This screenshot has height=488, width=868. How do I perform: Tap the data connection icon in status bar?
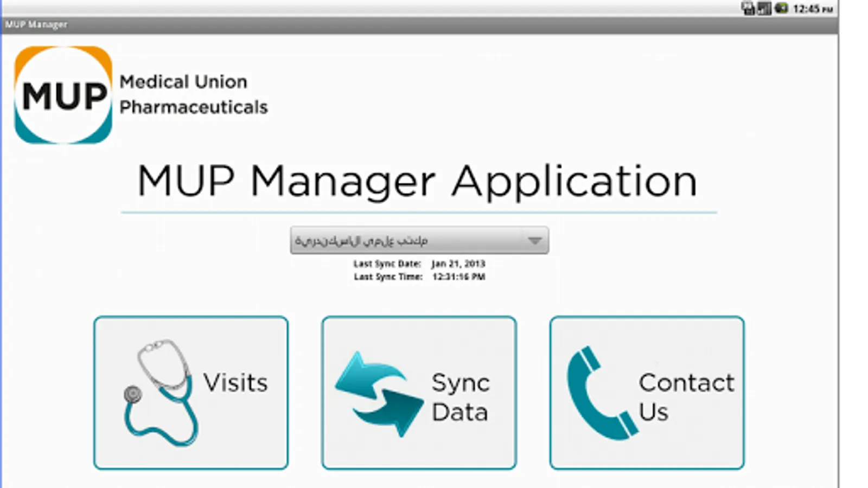(x=749, y=8)
